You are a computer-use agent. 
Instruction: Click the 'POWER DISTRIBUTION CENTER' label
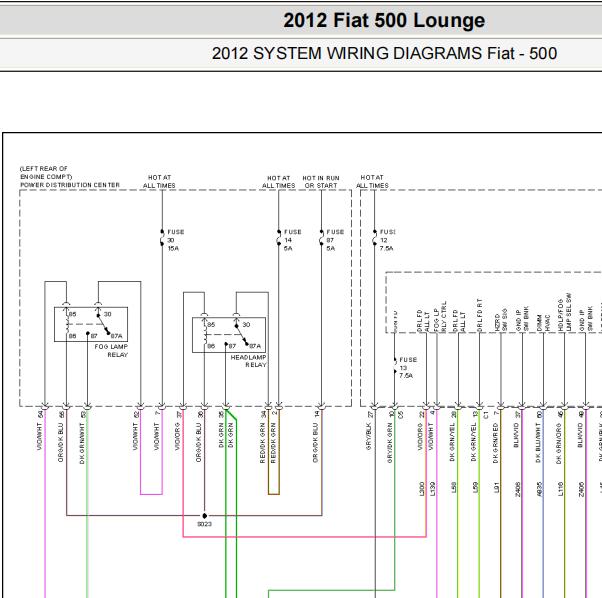click(70, 185)
